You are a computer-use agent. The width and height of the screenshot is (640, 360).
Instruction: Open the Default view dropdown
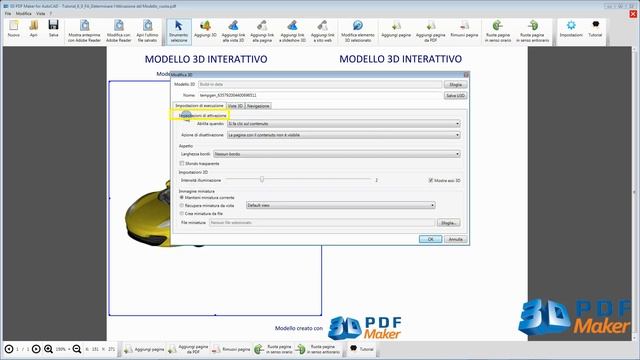340,205
